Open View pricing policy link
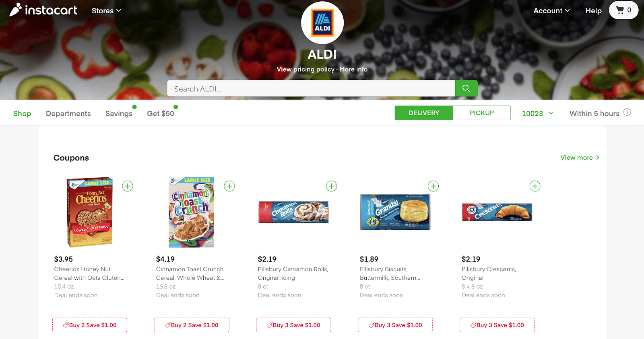Viewport: 644px width, 339px height. pyautogui.click(x=305, y=69)
